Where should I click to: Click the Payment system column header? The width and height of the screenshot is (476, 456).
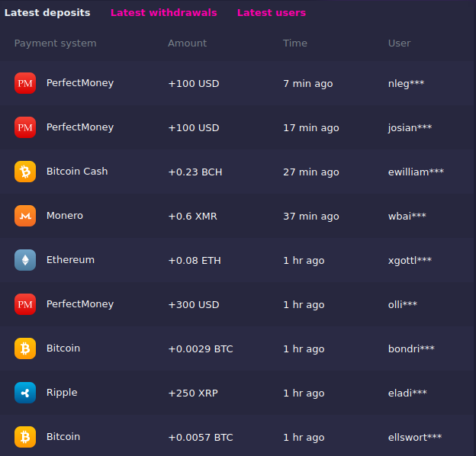[55, 43]
